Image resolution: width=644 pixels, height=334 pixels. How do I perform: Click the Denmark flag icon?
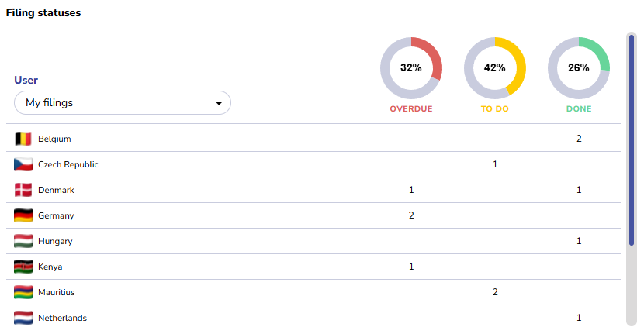(23, 190)
